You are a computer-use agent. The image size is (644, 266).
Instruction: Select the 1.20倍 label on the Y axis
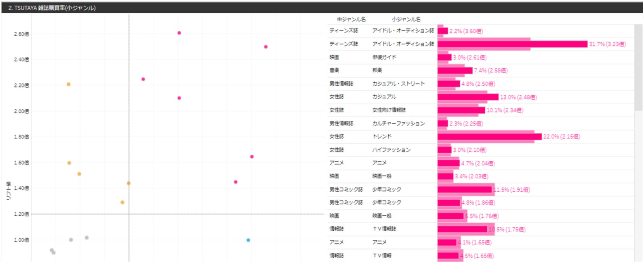tap(21, 214)
